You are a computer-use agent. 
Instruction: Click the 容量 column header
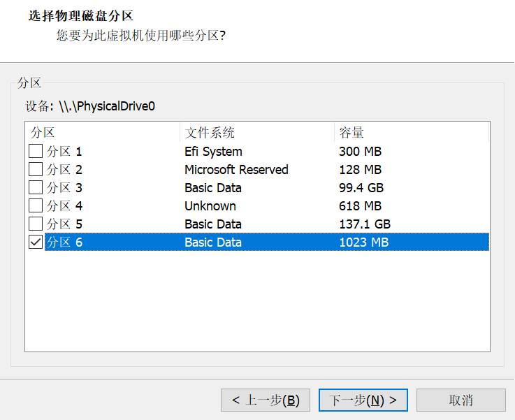pyautogui.click(x=411, y=133)
